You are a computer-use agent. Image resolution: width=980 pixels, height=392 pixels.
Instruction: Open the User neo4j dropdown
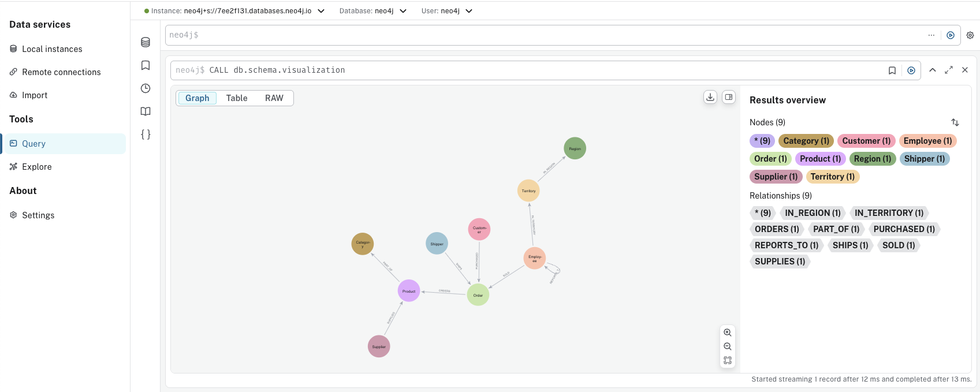[x=469, y=11]
